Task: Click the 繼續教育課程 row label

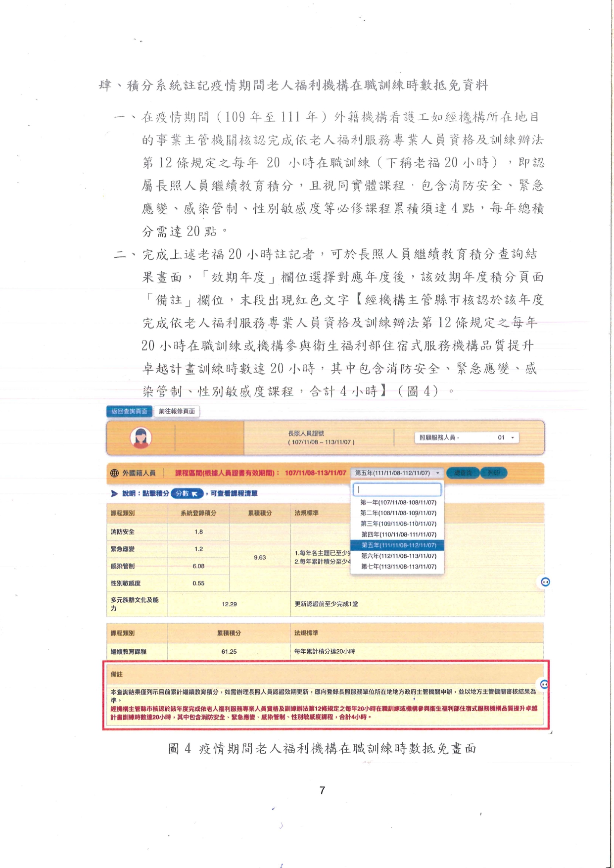Action: 129,652
